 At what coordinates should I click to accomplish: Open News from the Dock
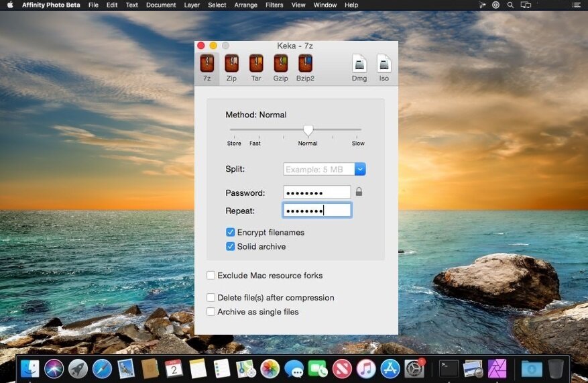[342, 368]
